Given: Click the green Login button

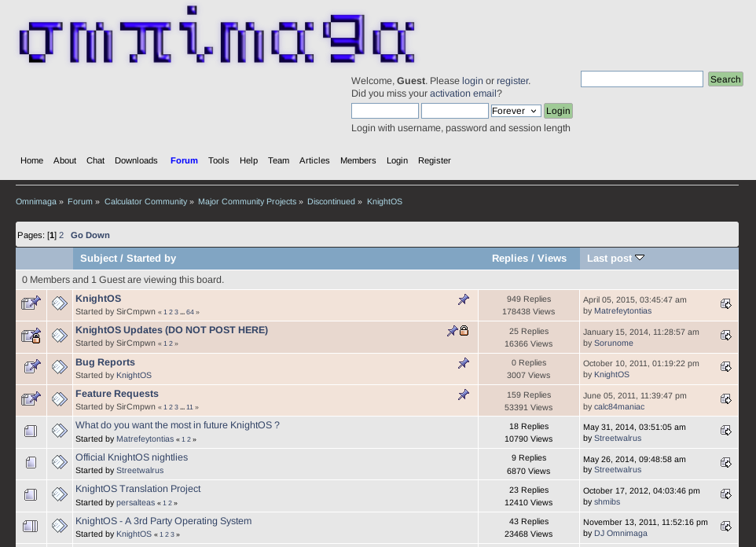Looking at the screenshot, I should pos(558,111).
